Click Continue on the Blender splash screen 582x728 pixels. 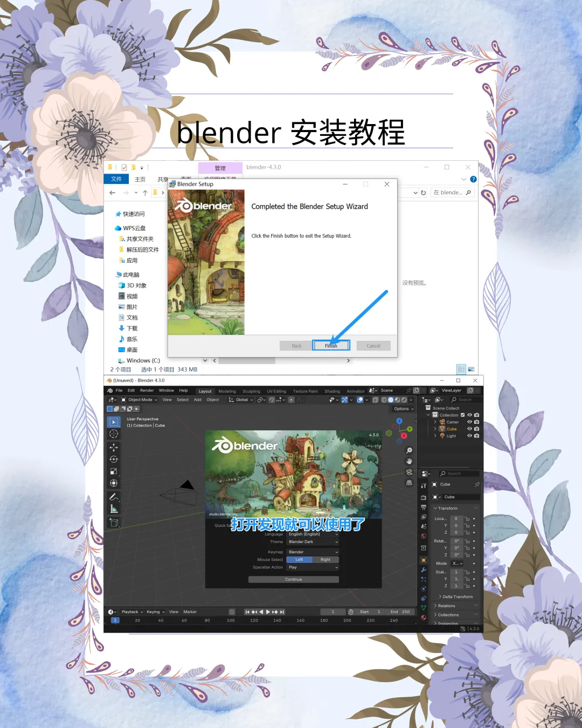tap(294, 579)
